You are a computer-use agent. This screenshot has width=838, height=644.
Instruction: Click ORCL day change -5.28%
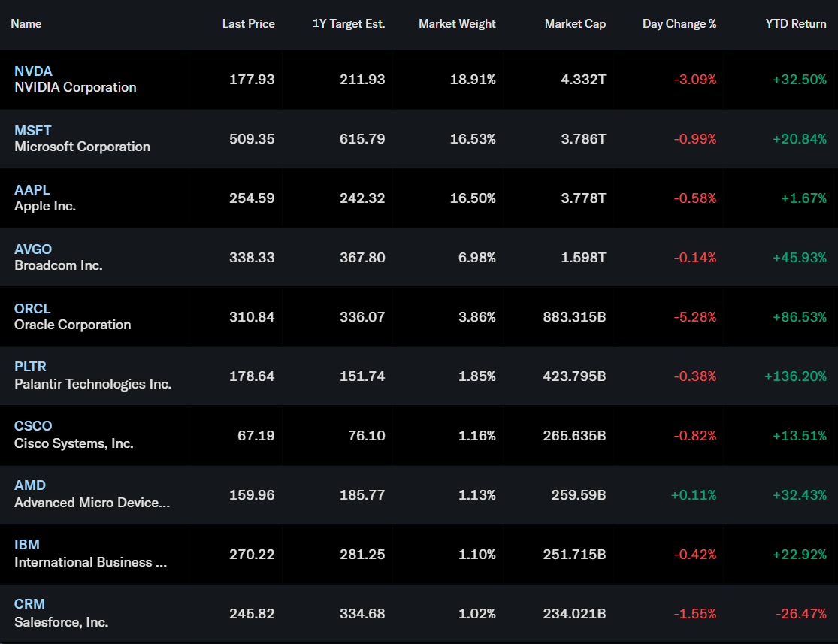pos(695,316)
